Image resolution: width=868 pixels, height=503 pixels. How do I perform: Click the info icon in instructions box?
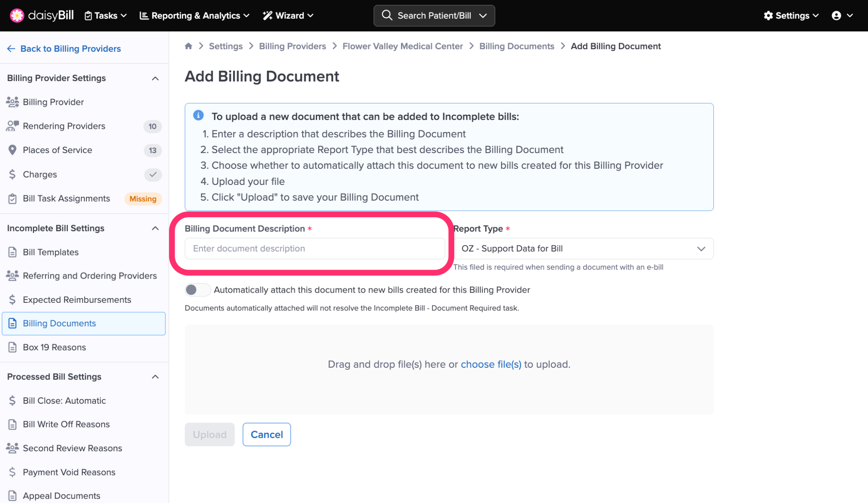pos(198,115)
